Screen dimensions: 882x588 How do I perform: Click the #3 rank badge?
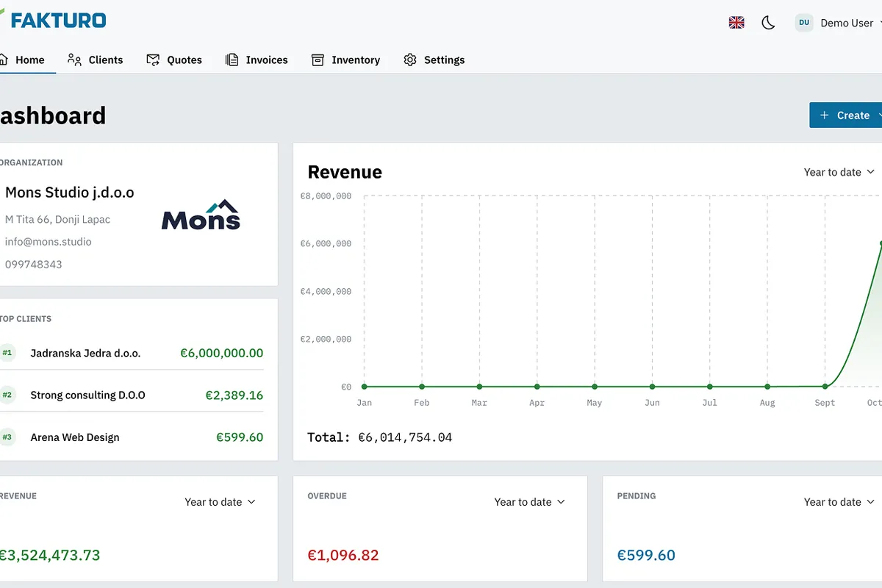(x=7, y=437)
